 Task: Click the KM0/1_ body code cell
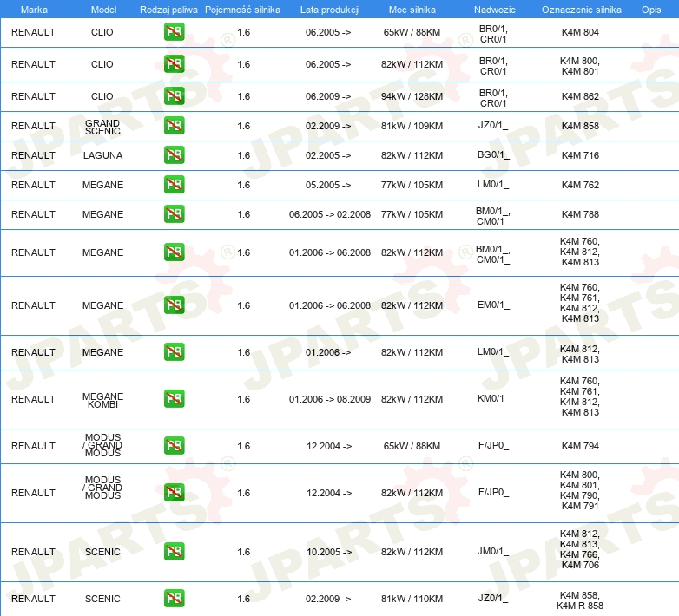click(x=493, y=398)
